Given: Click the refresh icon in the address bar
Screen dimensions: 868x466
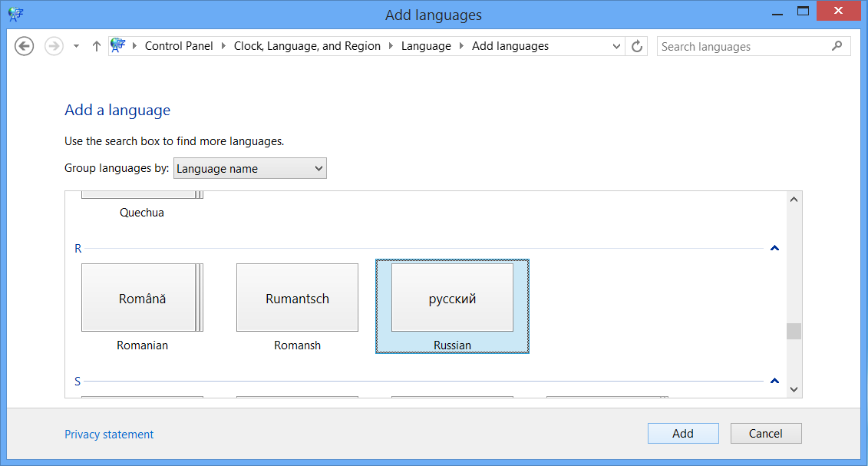Looking at the screenshot, I should point(637,46).
